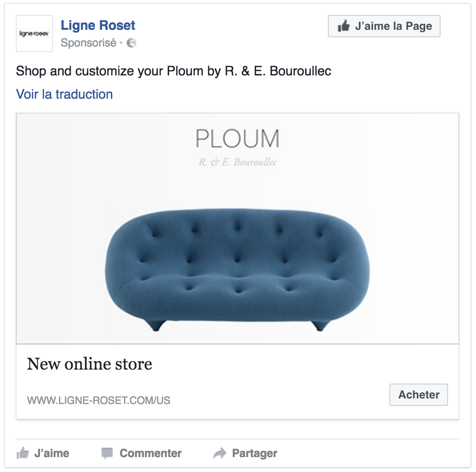
Task: Click the PLOUM title in the ad image
Action: 237,139
